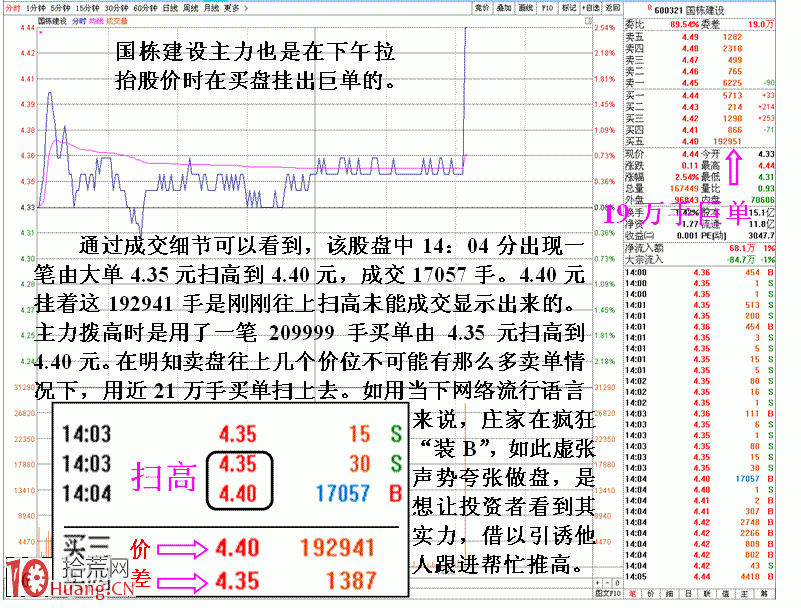801x608 pixels.
Task: Click the 竞价 toolbar button
Action: pos(482,8)
